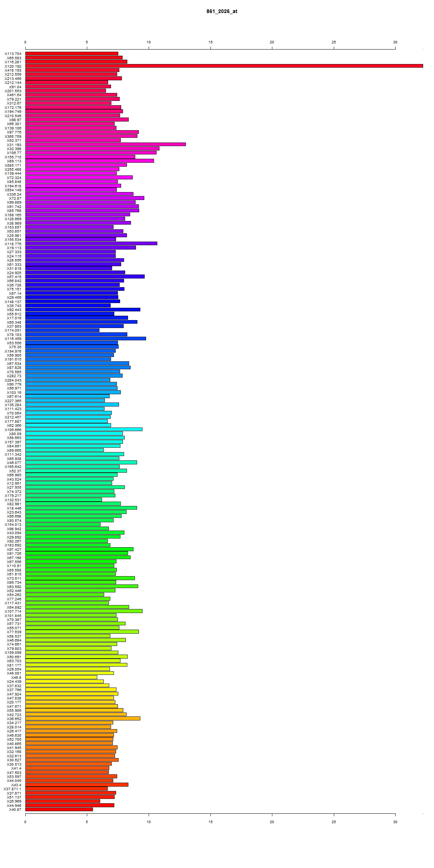Click the blue bar for X116.459

point(85,339)
